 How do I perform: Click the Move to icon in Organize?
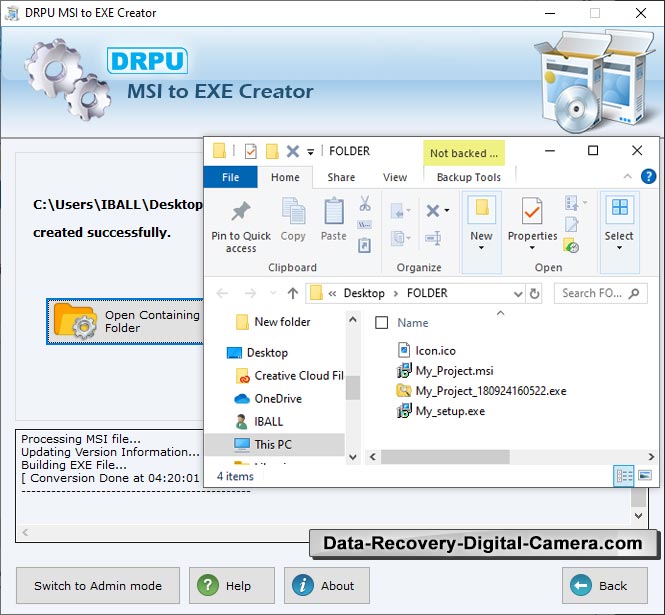click(398, 211)
